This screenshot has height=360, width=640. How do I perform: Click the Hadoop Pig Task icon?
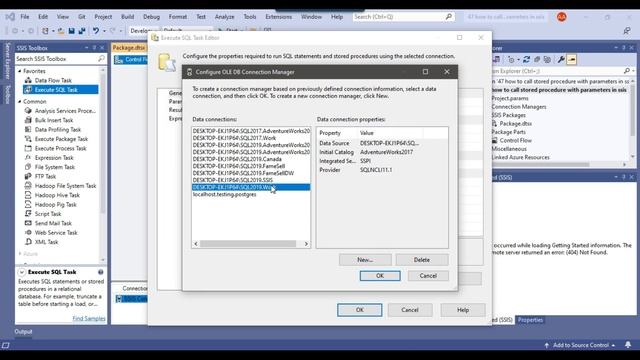[28, 204]
